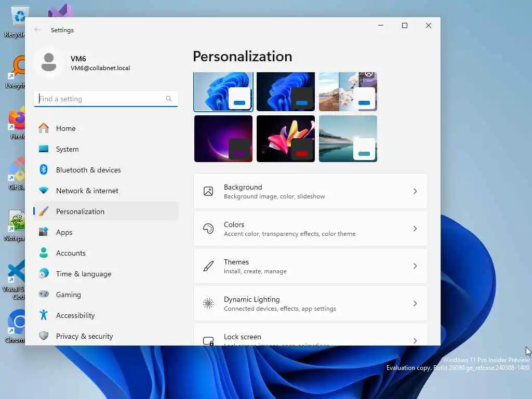Select the Git Bash desktop shortcut

16,174
